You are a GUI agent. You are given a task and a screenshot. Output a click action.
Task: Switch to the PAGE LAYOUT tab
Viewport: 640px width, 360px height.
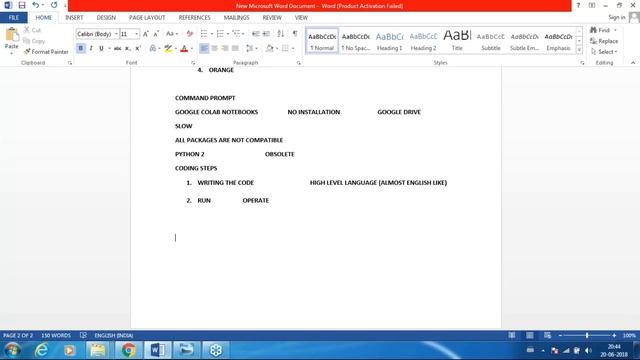pyautogui.click(x=147, y=18)
